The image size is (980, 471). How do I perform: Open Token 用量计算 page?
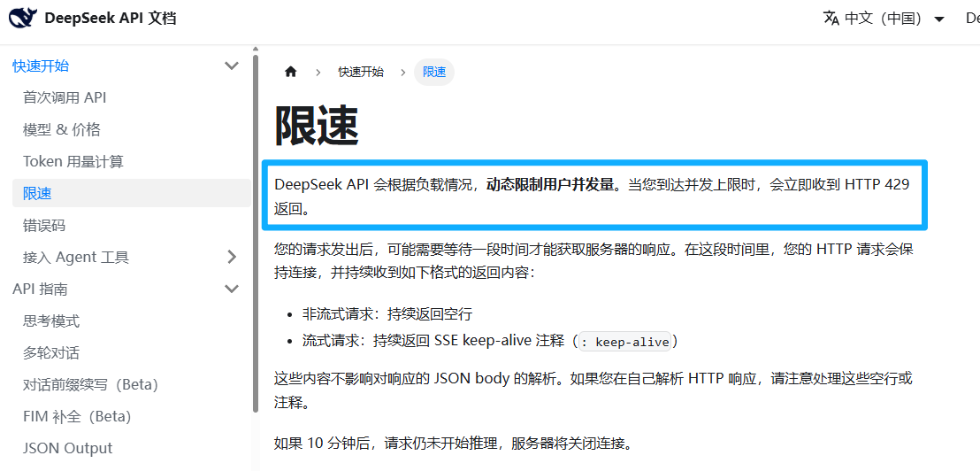point(73,161)
